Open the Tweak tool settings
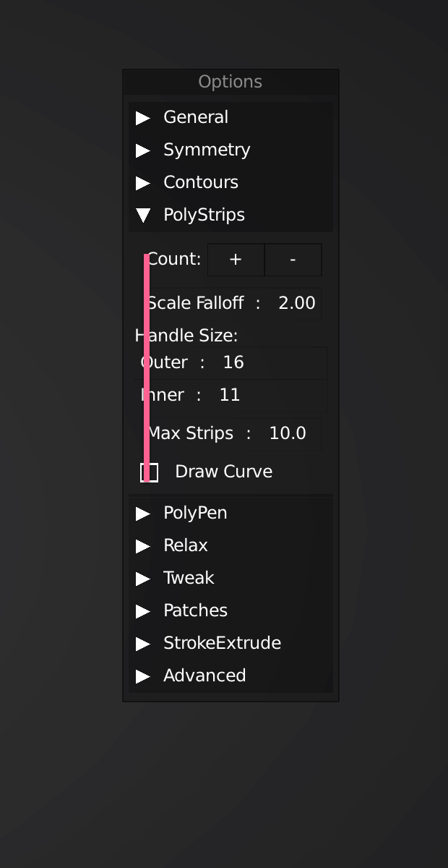This screenshot has width=448, height=868. click(x=189, y=578)
